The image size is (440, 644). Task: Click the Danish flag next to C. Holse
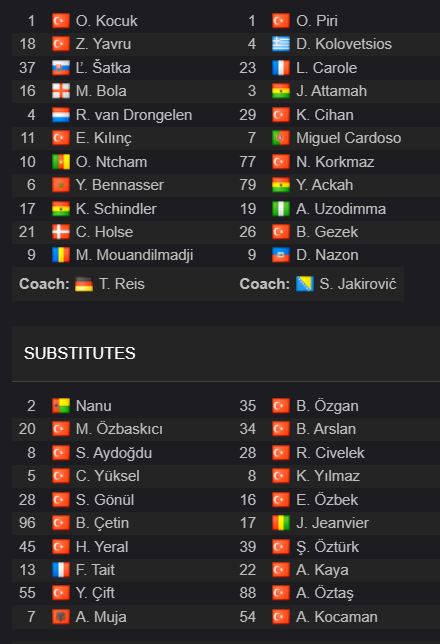click(60, 232)
